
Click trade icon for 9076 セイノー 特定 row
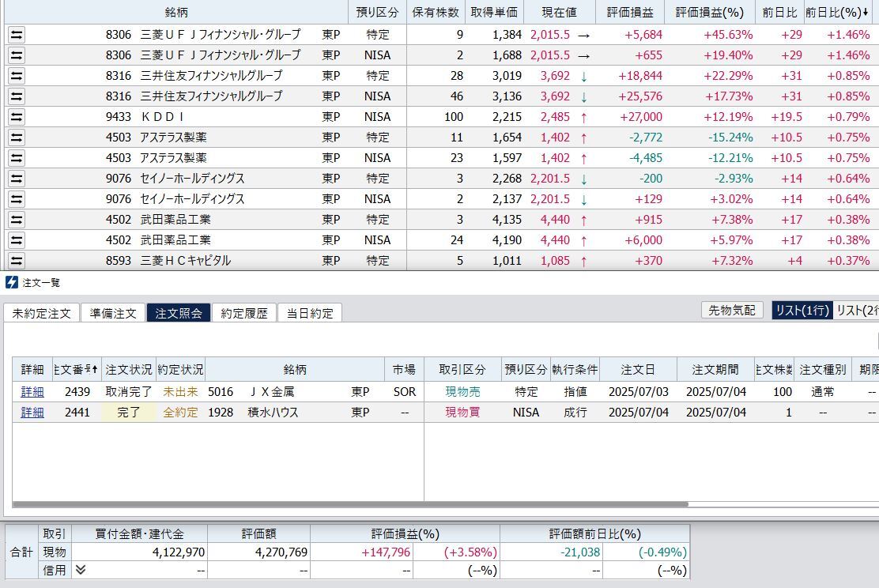click(17, 179)
